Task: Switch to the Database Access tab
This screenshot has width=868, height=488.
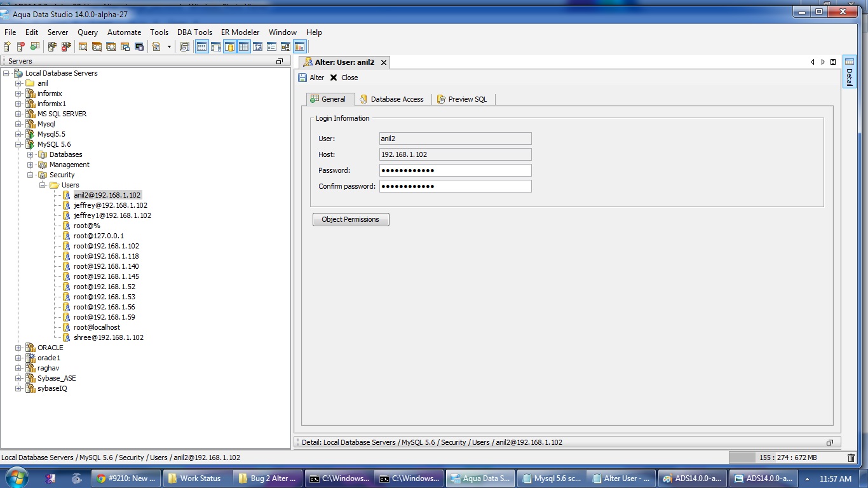Action: click(391, 99)
